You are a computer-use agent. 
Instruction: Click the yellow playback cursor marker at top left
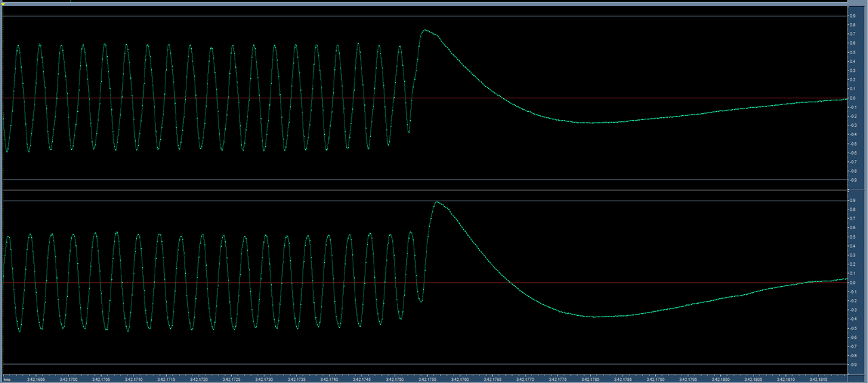coord(3,4)
